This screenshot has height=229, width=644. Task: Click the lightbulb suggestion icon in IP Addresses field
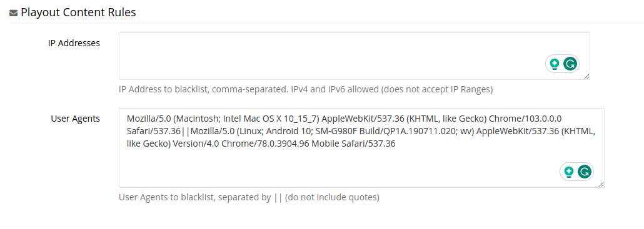click(555, 64)
